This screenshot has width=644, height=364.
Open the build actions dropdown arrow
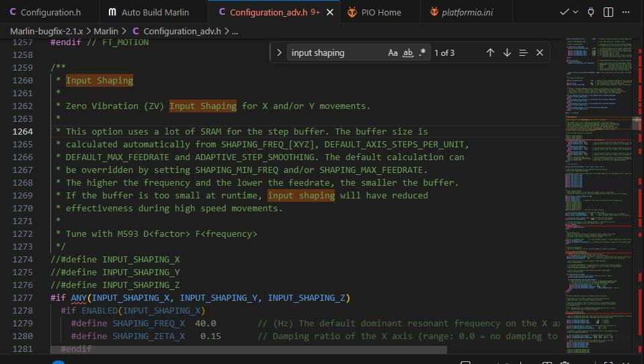coord(575,12)
